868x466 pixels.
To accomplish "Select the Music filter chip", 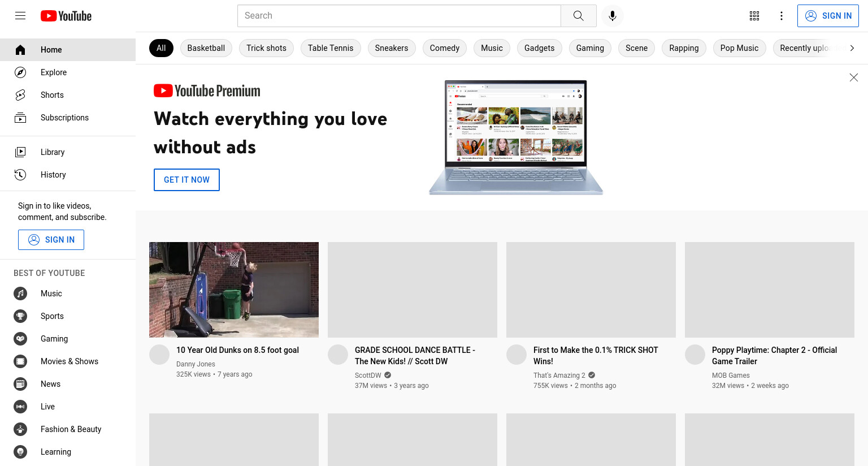I will coord(492,48).
